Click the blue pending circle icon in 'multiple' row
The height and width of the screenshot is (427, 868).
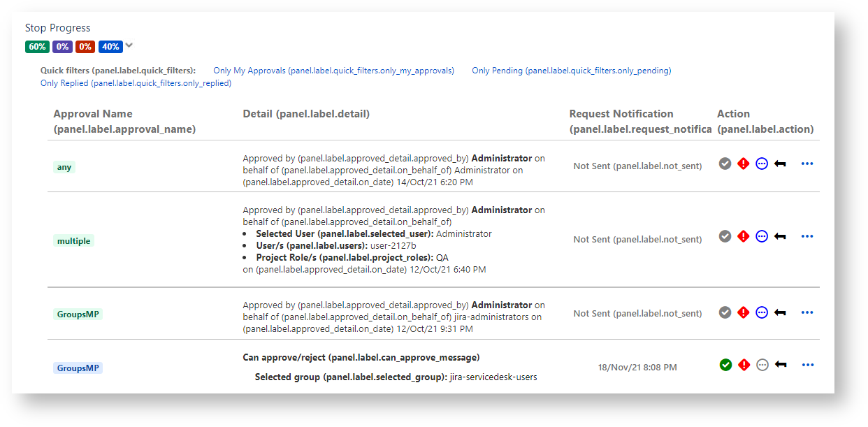(762, 236)
